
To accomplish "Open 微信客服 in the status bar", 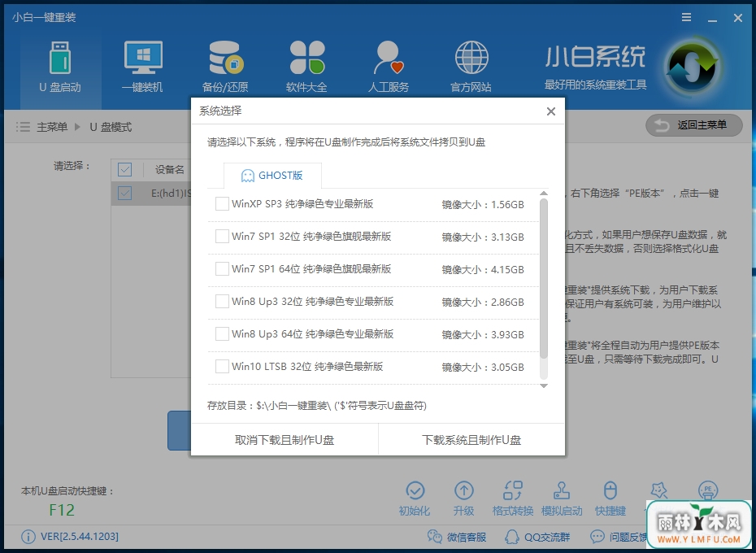I will (x=457, y=537).
